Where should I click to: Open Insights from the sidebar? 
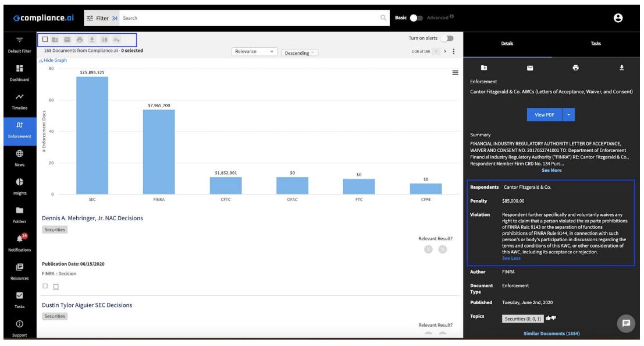click(x=19, y=186)
